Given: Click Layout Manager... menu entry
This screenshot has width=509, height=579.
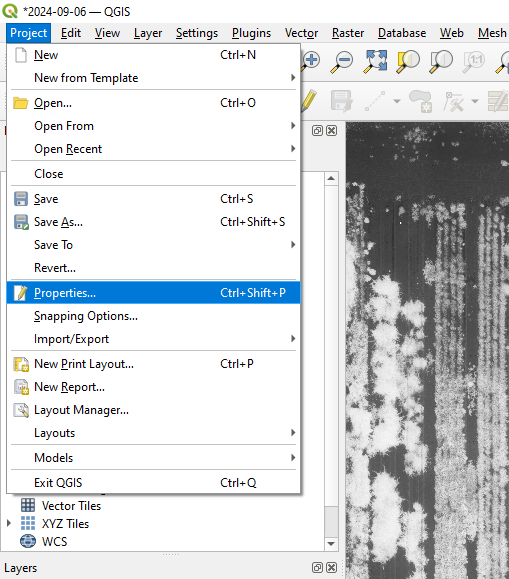Looking at the screenshot, I should (81, 410).
